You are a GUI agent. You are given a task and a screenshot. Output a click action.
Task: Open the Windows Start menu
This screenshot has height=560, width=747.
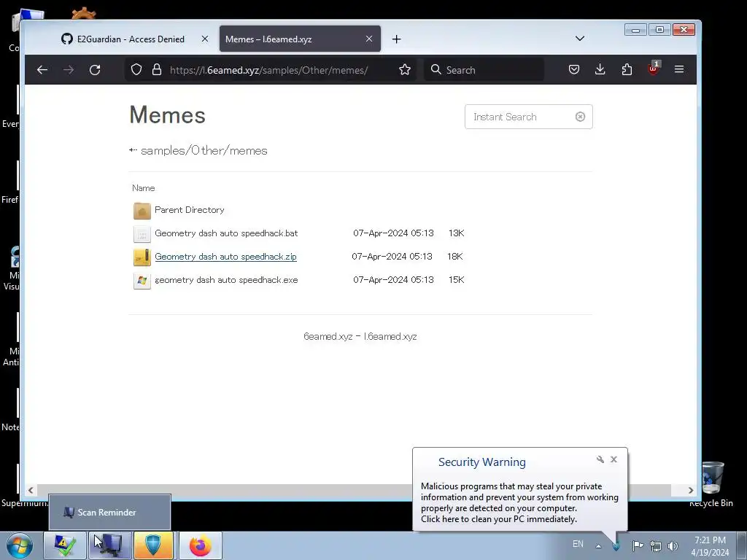(x=20, y=545)
